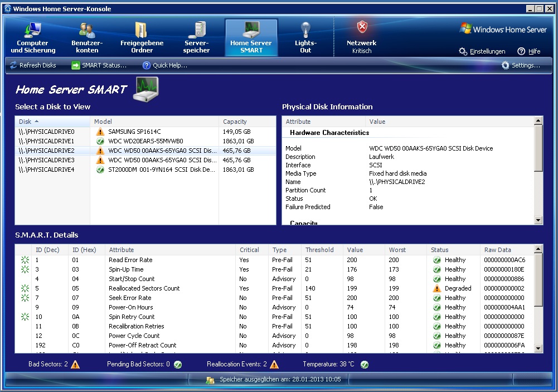The width and height of the screenshot is (558, 392).
Task: Open the Lights-Out tab
Action: coord(305,37)
